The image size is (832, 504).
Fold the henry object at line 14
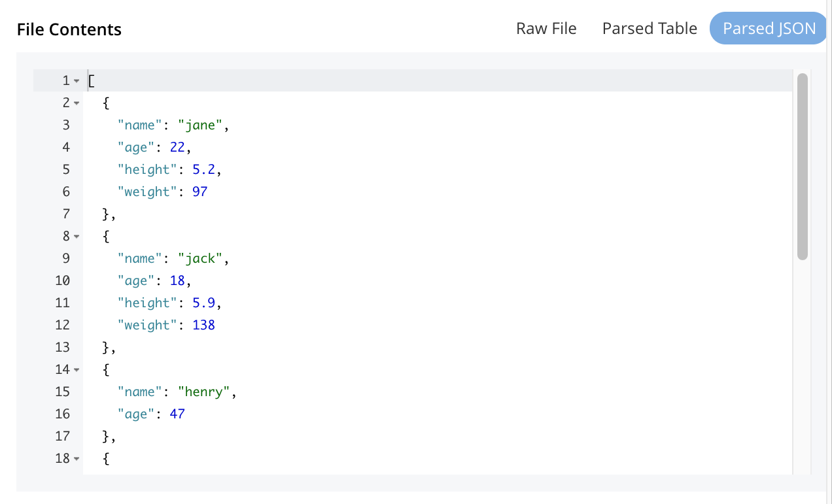pyautogui.click(x=77, y=370)
